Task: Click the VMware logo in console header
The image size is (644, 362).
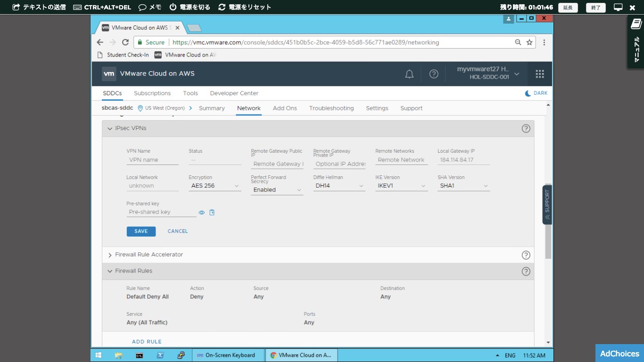Action: pyautogui.click(x=109, y=74)
